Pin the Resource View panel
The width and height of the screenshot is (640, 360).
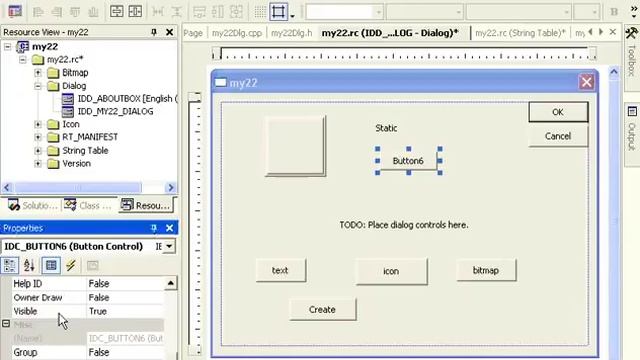154,32
